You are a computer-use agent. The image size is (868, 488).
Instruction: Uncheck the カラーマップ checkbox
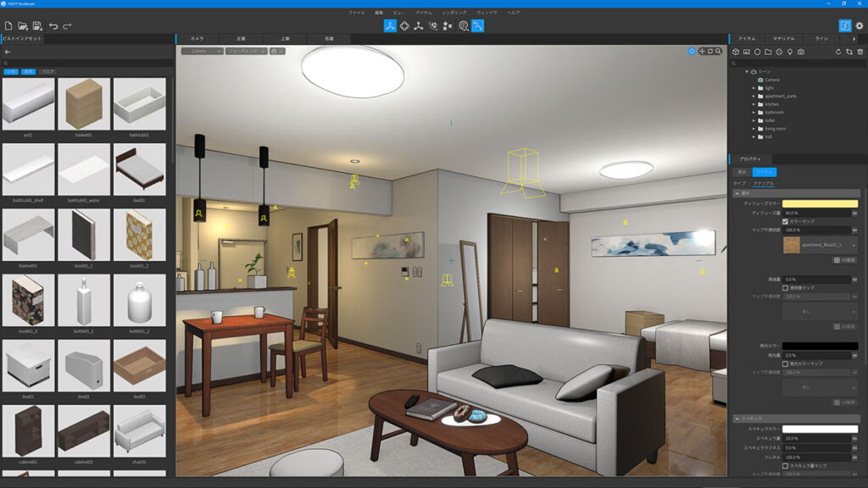coord(784,222)
